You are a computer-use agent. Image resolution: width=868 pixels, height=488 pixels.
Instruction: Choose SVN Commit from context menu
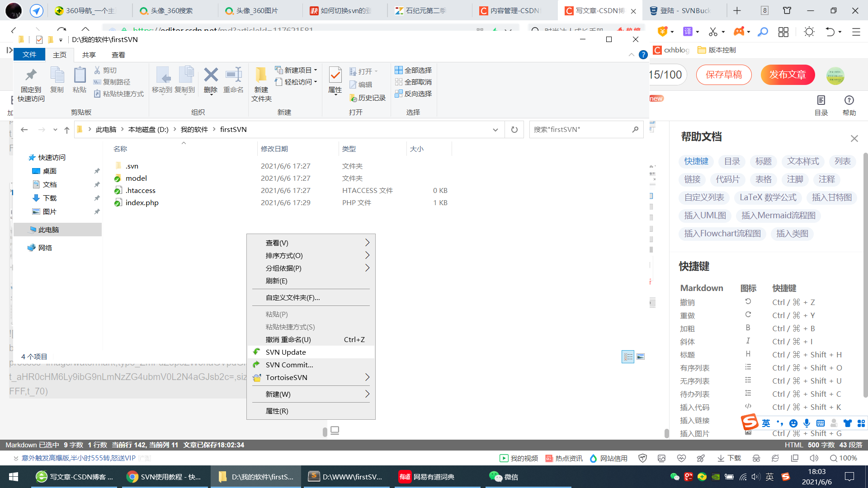click(x=289, y=365)
